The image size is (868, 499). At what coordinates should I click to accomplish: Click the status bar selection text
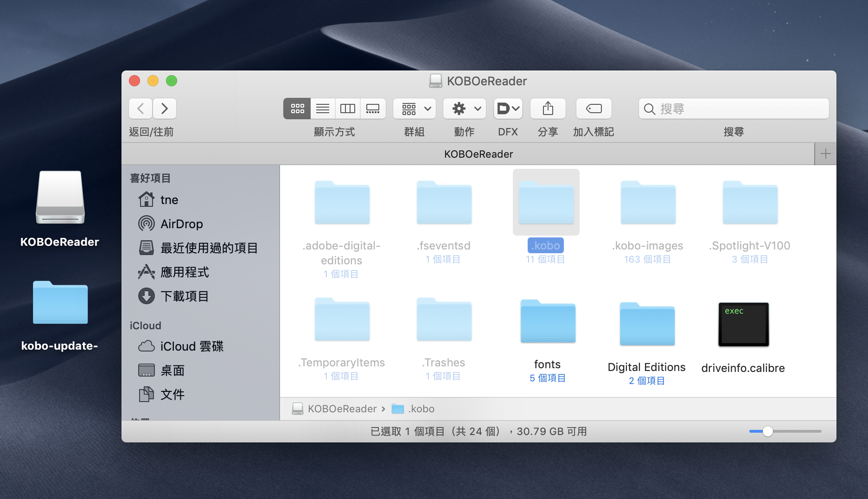coord(479,432)
